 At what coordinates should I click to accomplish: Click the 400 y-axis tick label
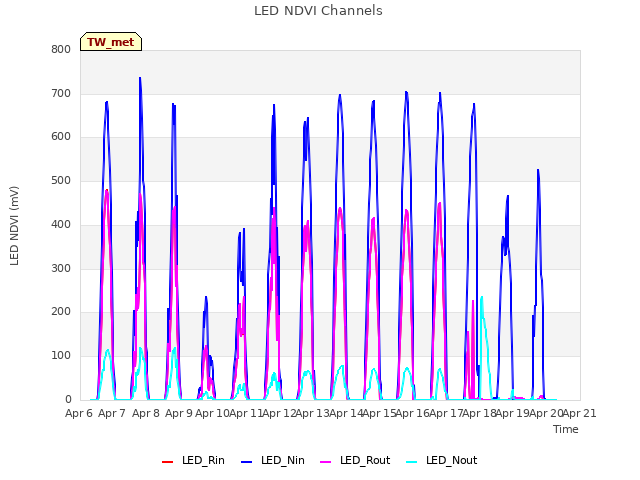[61, 224]
